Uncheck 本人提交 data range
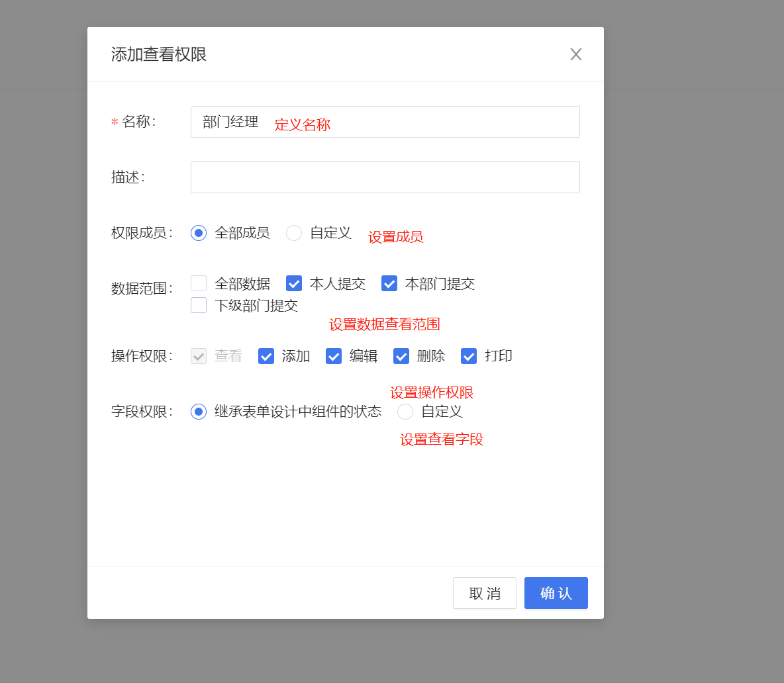Screen dimensions: 784x683 click(x=294, y=283)
